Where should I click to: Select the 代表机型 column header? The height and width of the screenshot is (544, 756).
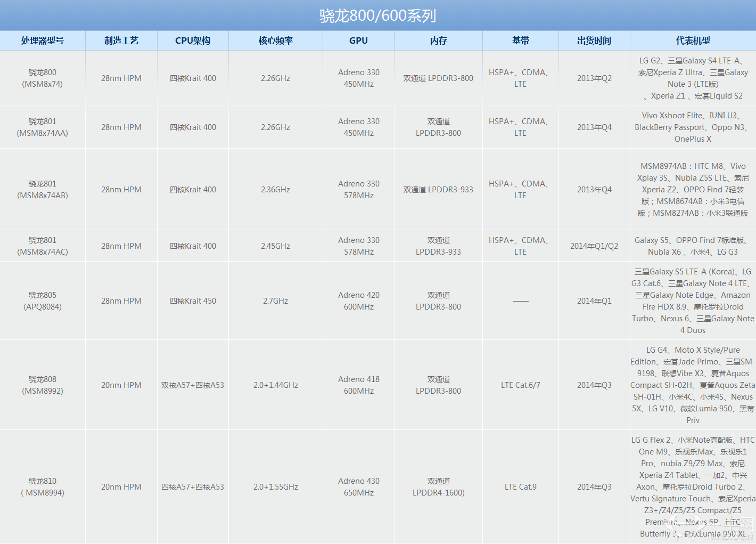coord(693,40)
